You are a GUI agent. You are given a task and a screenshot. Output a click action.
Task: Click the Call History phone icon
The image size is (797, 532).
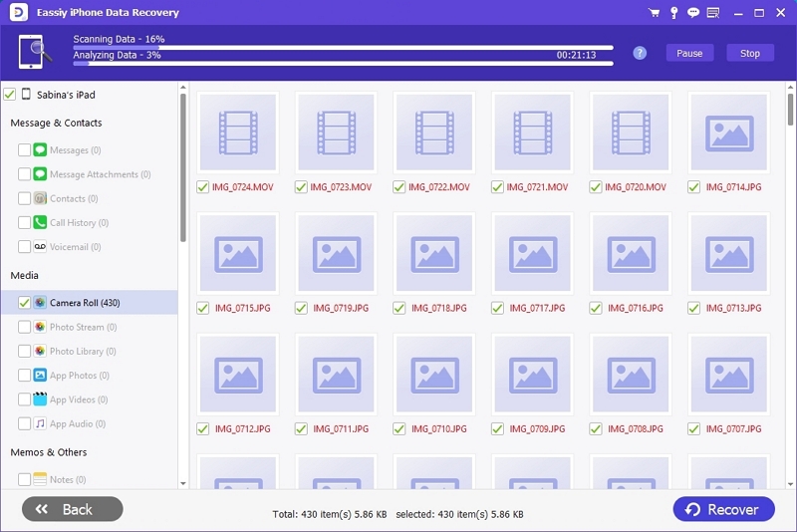[40, 223]
